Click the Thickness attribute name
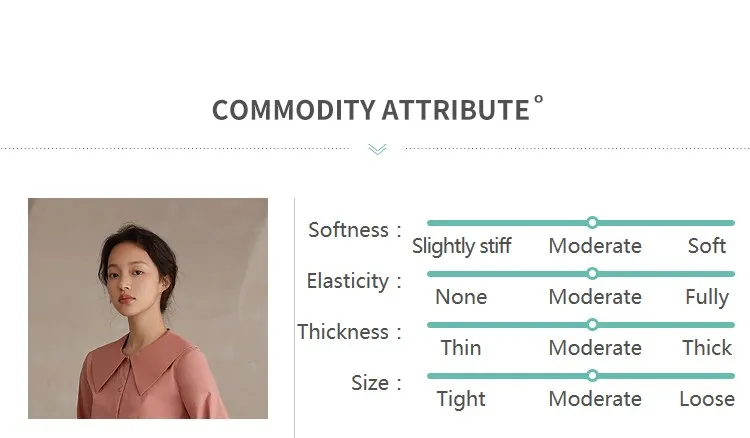Screen dimensions: 750x438 (x=343, y=332)
